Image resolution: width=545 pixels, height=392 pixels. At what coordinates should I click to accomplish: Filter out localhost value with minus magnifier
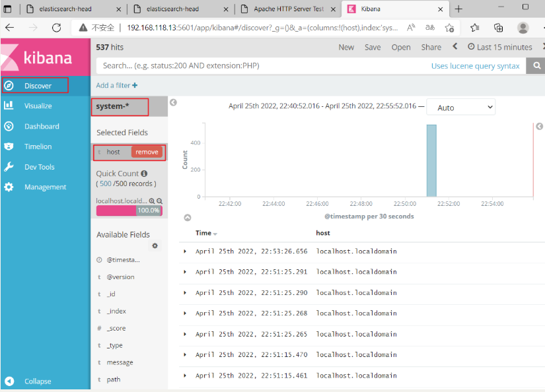160,201
